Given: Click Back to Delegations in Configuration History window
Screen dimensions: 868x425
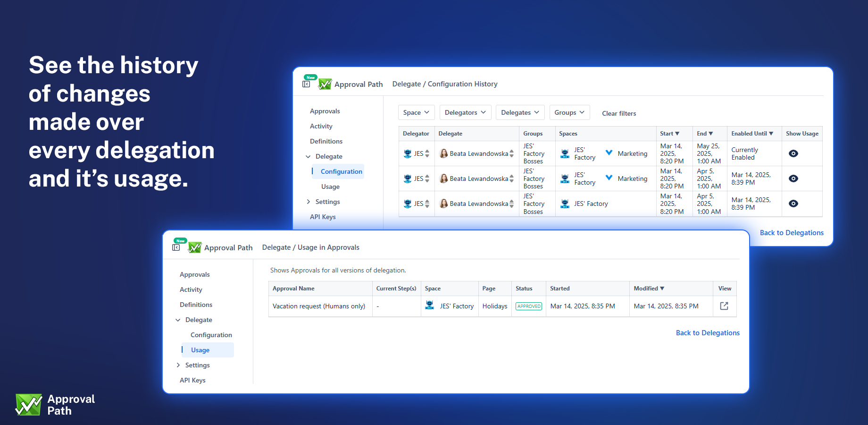Looking at the screenshot, I should (x=792, y=233).
